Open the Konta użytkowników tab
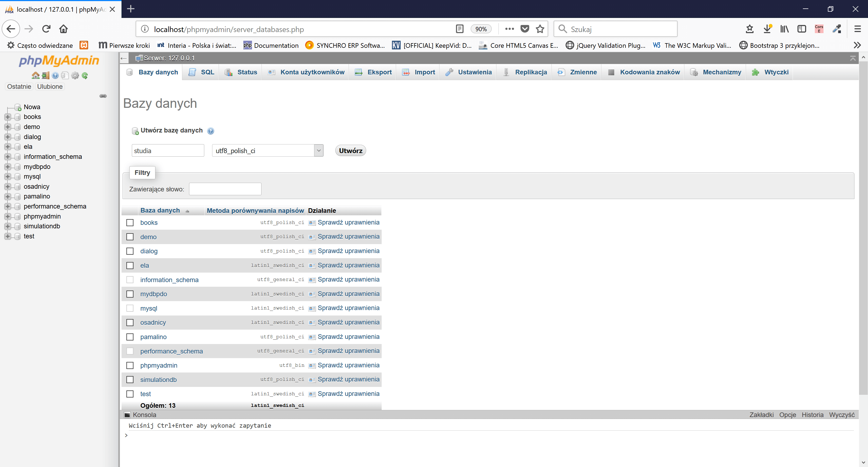The height and width of the screenshot is (467, 868). coord(306,72)
